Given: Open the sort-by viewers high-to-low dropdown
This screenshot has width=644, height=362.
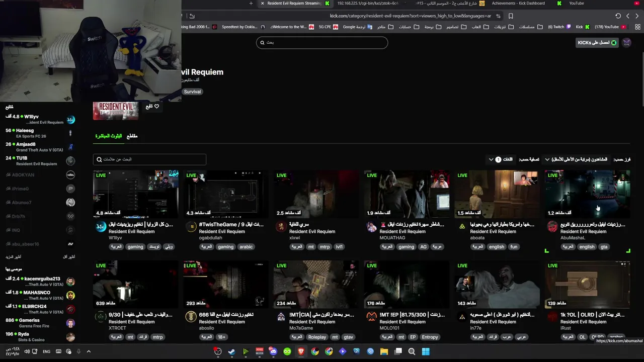Looking at the screenshot, I should 576,159.
